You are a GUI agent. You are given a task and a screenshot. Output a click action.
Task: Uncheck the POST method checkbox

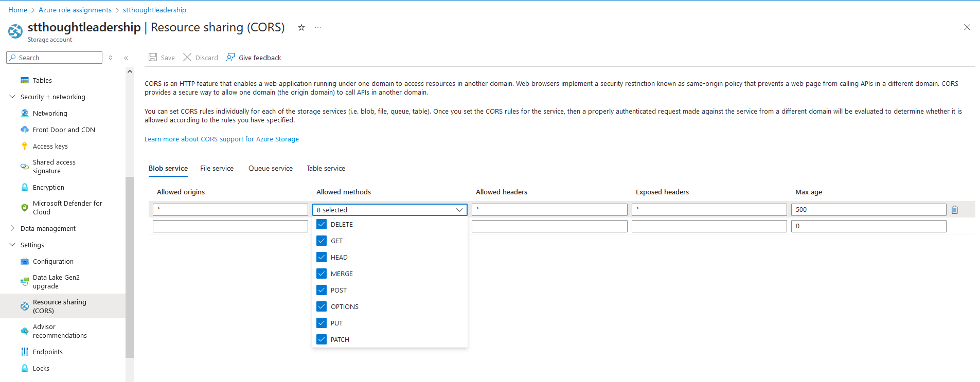click(x=322, y=290)
